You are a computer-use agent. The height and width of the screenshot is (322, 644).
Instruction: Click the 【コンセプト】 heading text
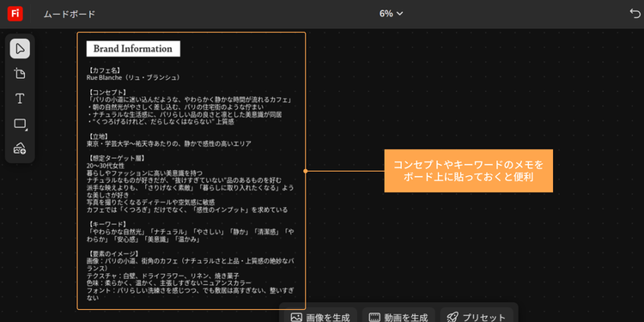point(107,92)
